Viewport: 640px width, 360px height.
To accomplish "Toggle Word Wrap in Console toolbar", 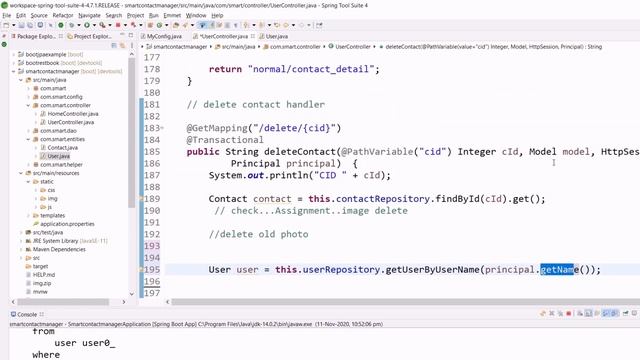I will click(x=597, y=313).
